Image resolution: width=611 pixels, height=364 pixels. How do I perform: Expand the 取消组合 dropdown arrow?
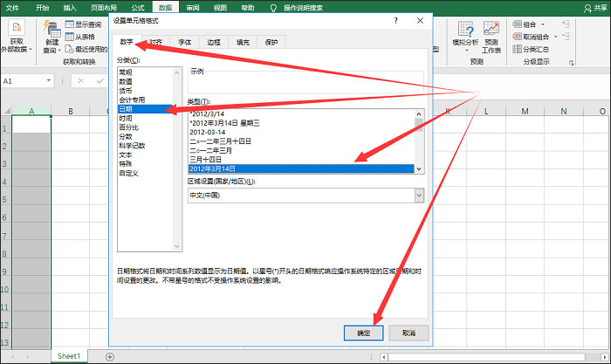(556, 37)
